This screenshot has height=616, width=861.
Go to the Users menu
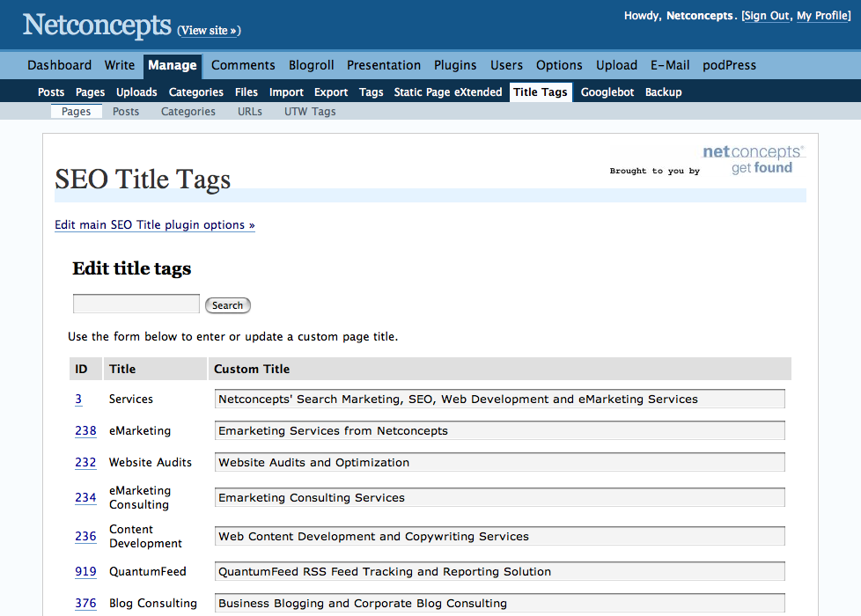point(506,65)
